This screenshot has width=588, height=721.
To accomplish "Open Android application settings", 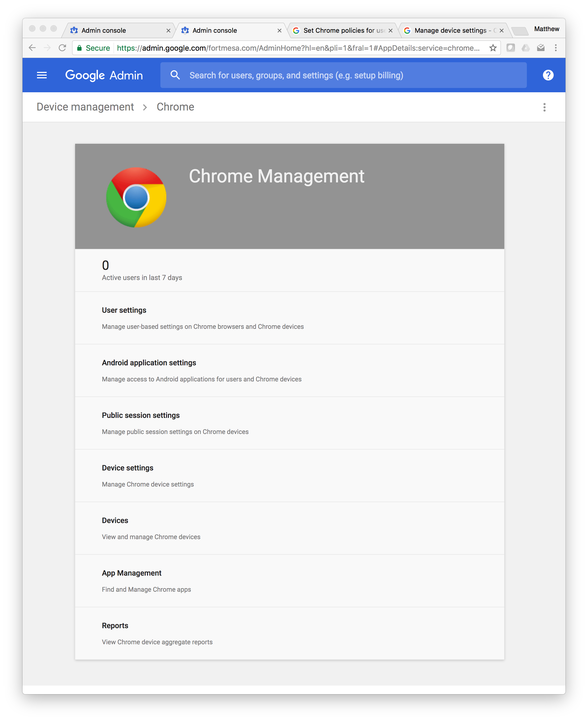I will click(290, 370).
